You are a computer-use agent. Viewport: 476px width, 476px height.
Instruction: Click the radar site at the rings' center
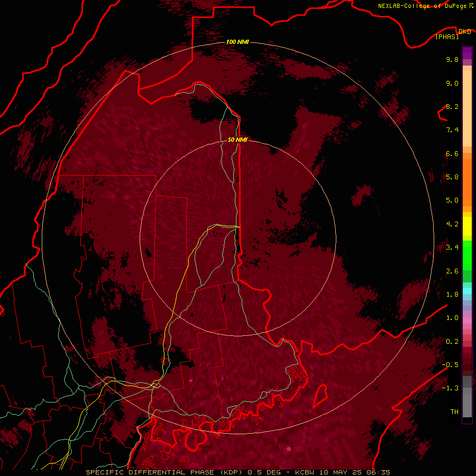pyautogui.click(x=237, y=239)
